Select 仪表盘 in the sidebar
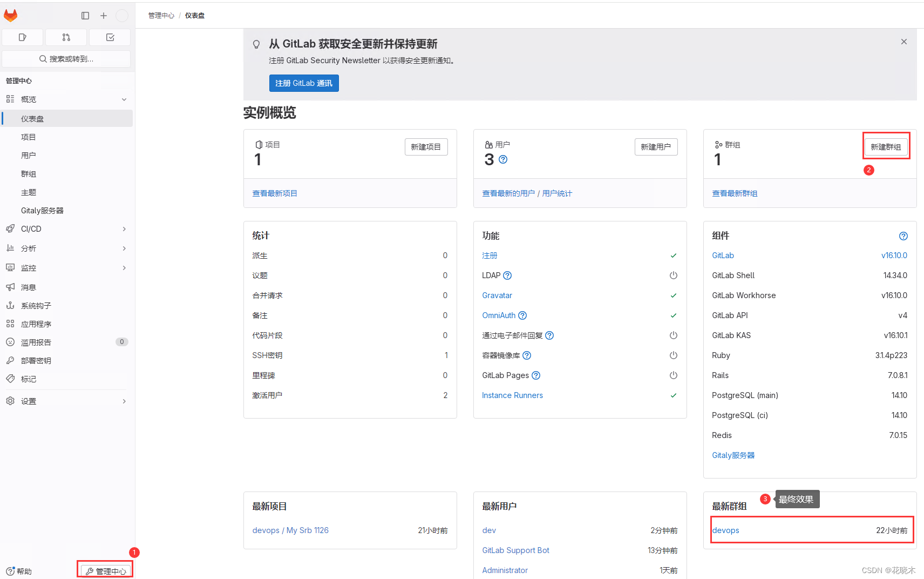Viewport: 924px width, 579px height. pos(67,119)
